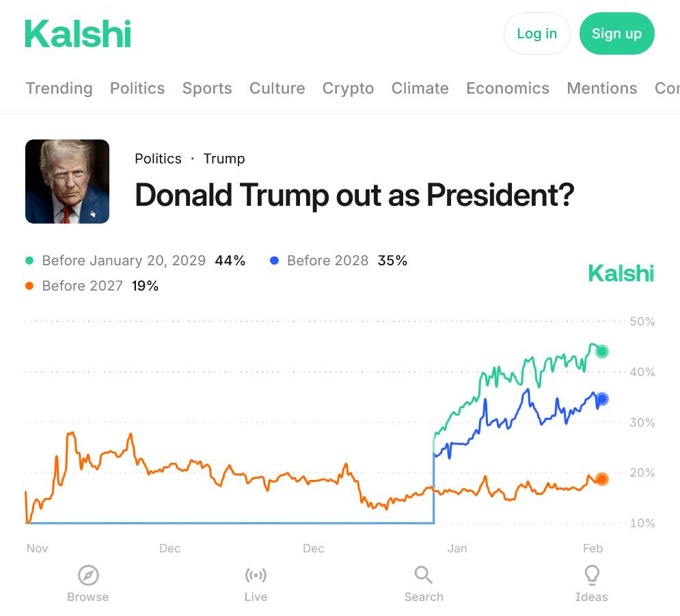Switch to the Trending tab
The height and width of the screenshot is (616, 680).
[x=59, y=88]
